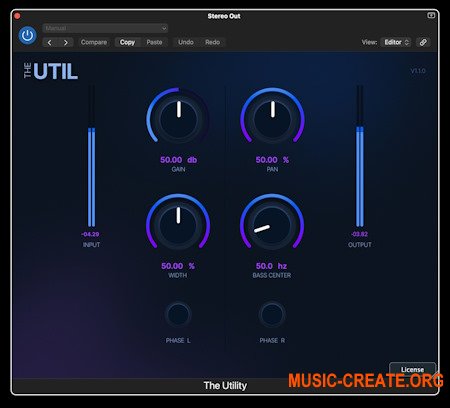Click the window expand icon top right
Image resolution: width=450 pixels, height=408 pixels.
tap(431, 15)
